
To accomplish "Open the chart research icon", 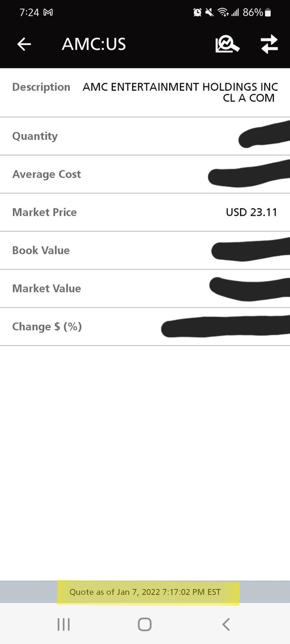I will tap(227, 45).
